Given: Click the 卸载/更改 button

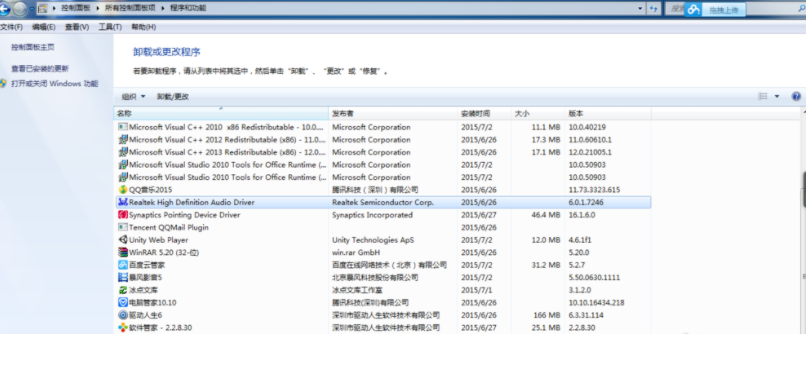Looking at the screenshot, I should coord(173,96).
